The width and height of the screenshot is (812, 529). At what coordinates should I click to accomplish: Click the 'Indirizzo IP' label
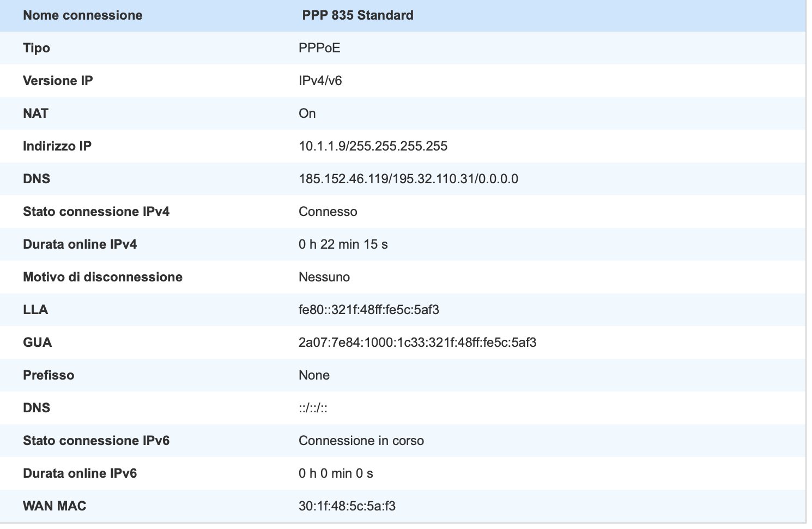point(57,146)
